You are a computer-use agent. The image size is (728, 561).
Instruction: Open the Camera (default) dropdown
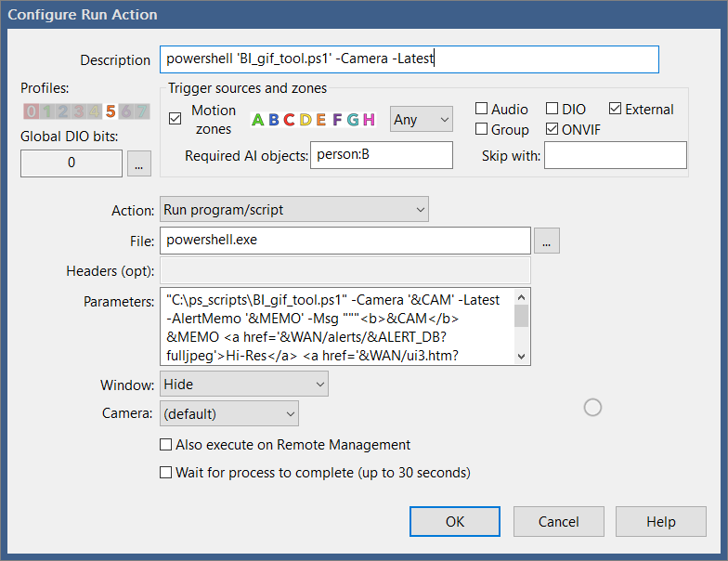[x=228, y=413]
